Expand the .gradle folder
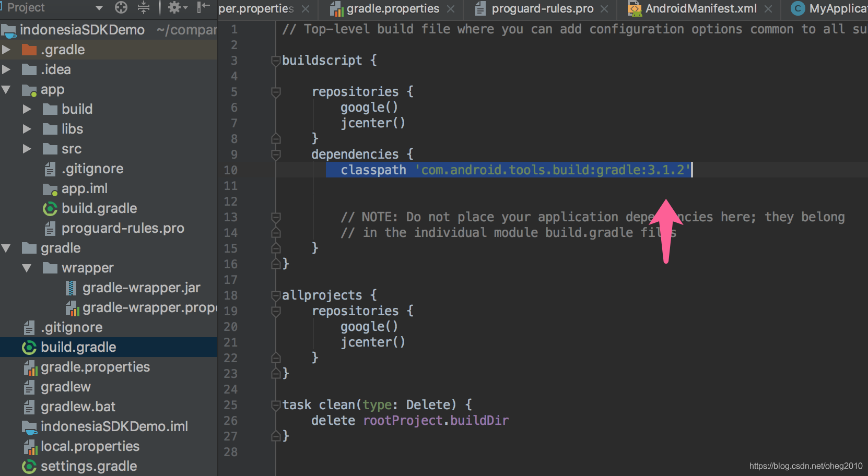This screenshot has height=476, width=868. point(6,50)
